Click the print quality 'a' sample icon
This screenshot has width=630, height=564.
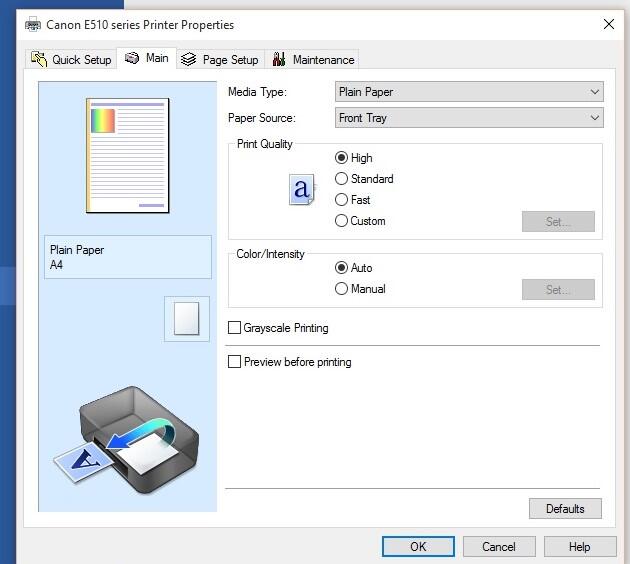pyautogui.click(x=302, y=190)
